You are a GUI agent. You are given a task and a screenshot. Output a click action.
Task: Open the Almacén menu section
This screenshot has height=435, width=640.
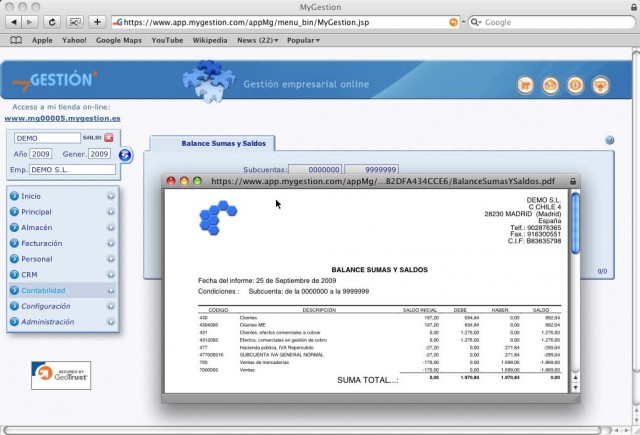pos(37,227)
